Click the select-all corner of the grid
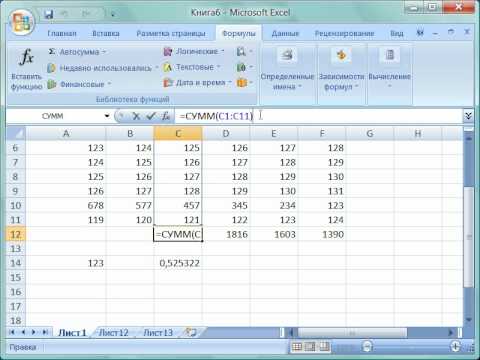This screenshot has width=480, height=360. coord(16,134)
